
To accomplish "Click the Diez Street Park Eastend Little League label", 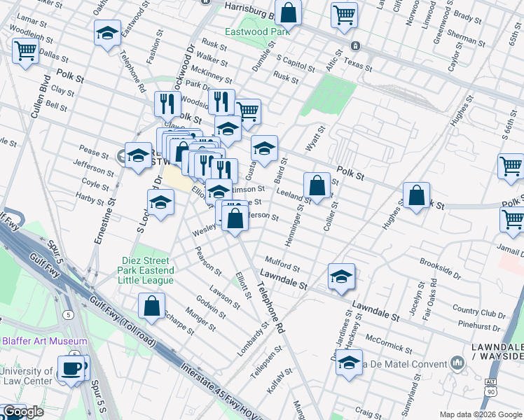I will pos(146,270).
